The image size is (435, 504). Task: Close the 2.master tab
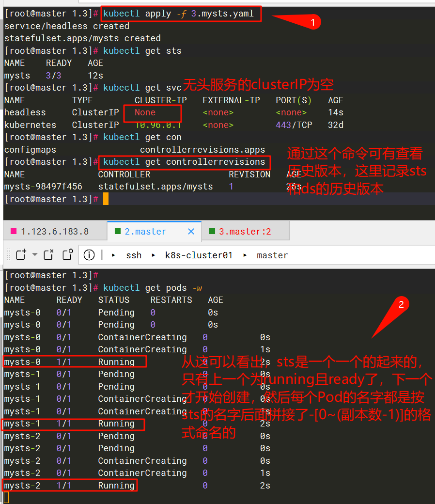[x=191, y=232]
